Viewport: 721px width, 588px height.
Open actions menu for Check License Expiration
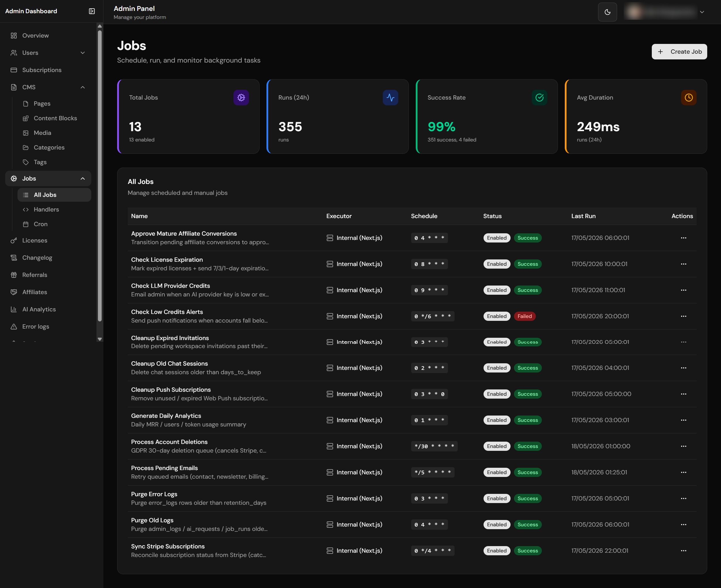[683, 264]
